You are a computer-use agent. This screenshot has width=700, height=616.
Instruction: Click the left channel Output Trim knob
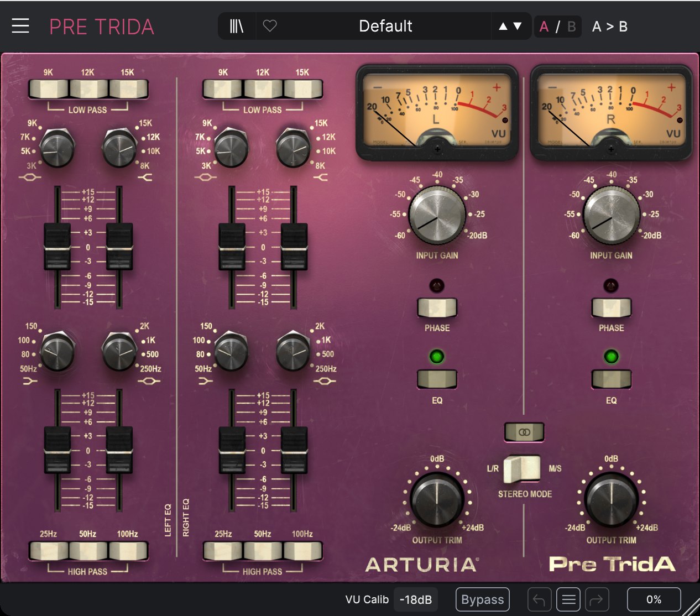tap(437, 500)
